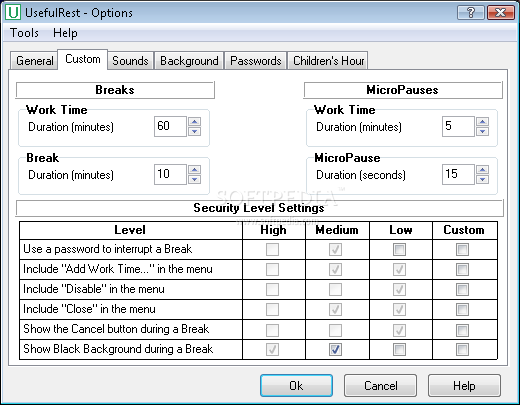Close the Options window with X button
Screen dimensions: 520x405
tap(500, 13)
